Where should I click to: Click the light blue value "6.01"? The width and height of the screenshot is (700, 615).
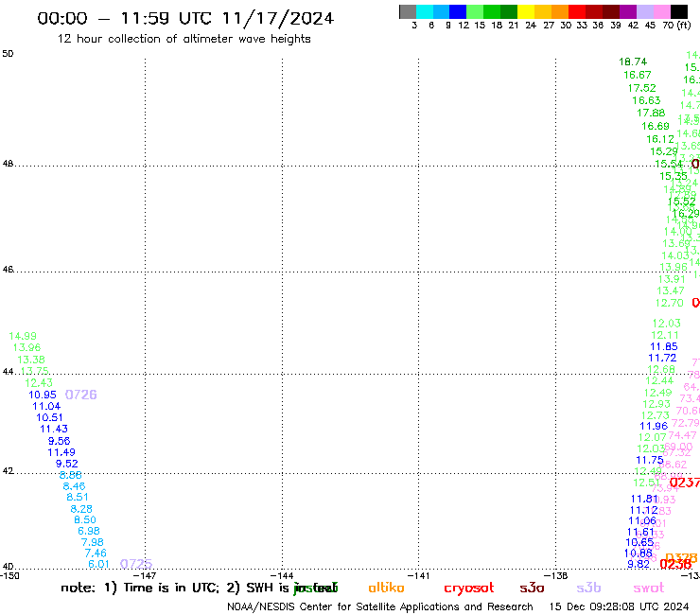point(98,564)
